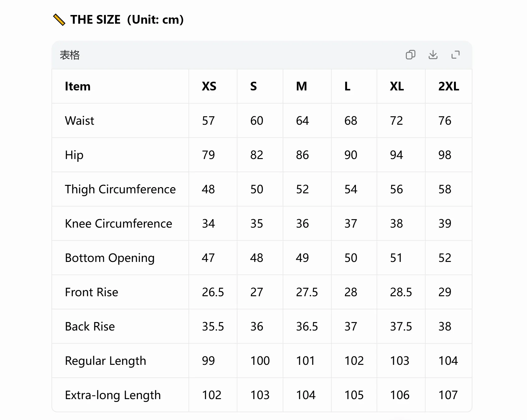
Task: Select the Waist row label
Action: (x=79, y=121)
